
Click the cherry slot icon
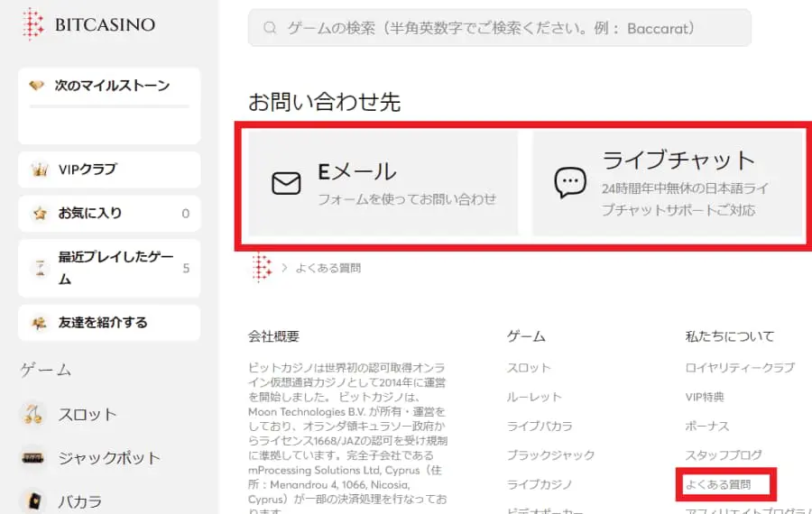(x=33, y=414)
